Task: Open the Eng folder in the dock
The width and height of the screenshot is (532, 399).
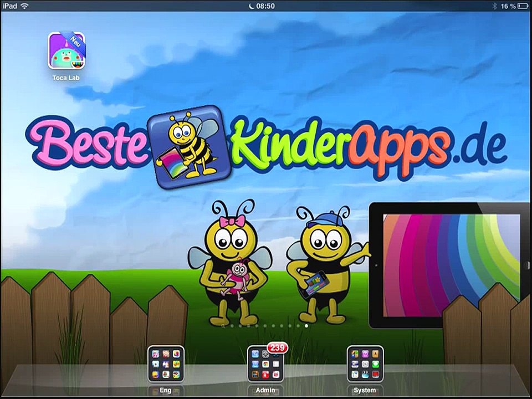Action: (x=166, y=364)
